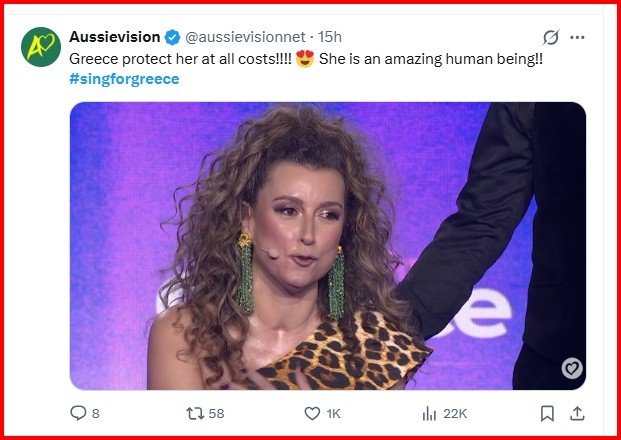Click the heart badge on the image corner
Viewport: 621px width, 440px height.
pyautogui.click(x=572, y=368)
